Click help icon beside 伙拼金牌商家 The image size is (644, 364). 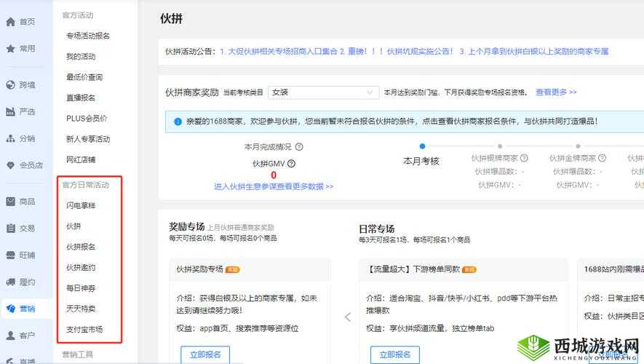pyautogui.click(x=602, y=158)
